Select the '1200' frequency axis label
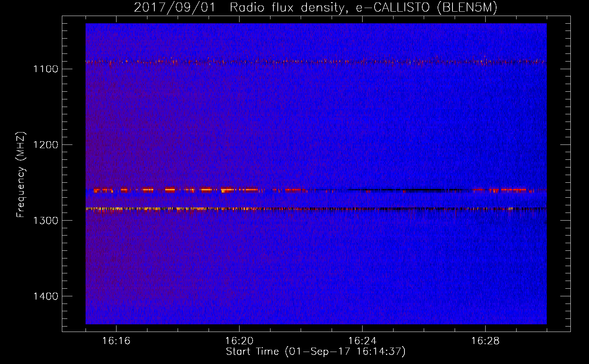 pos(46,145)
